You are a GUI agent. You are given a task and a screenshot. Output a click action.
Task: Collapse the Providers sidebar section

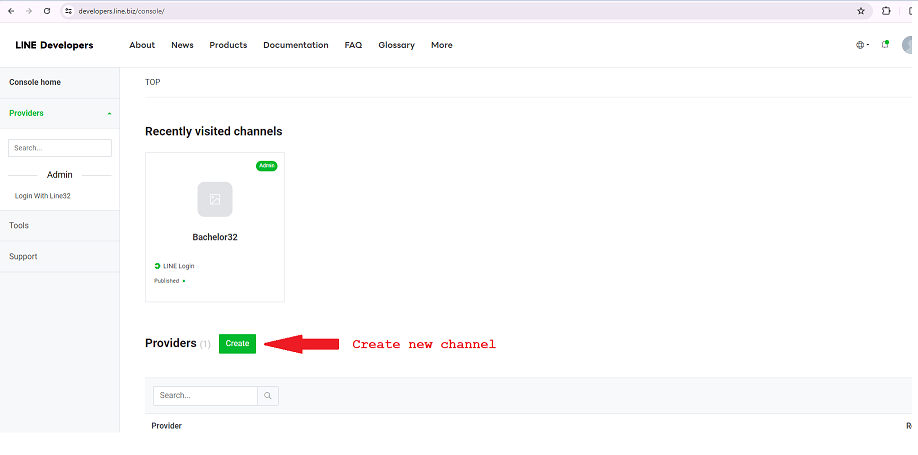pyautogui.click(x=109, y=114)
